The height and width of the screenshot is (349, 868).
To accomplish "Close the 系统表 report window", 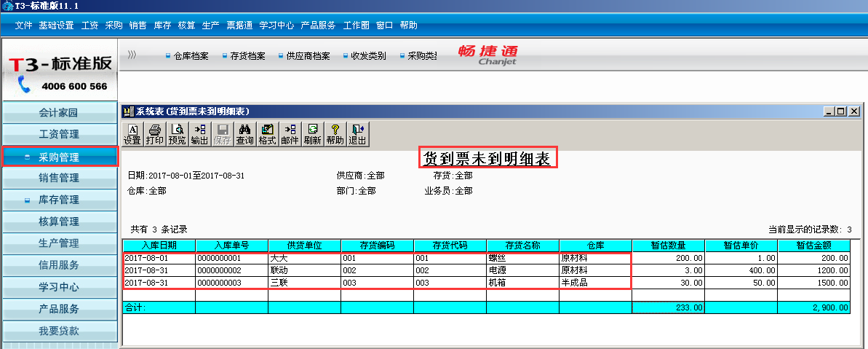I will [854, 111].
